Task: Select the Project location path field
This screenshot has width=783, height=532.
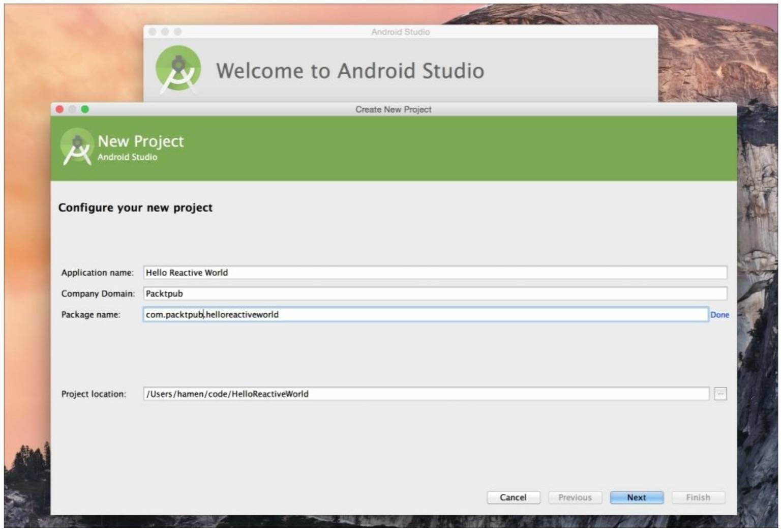Action: click(426, 394)
